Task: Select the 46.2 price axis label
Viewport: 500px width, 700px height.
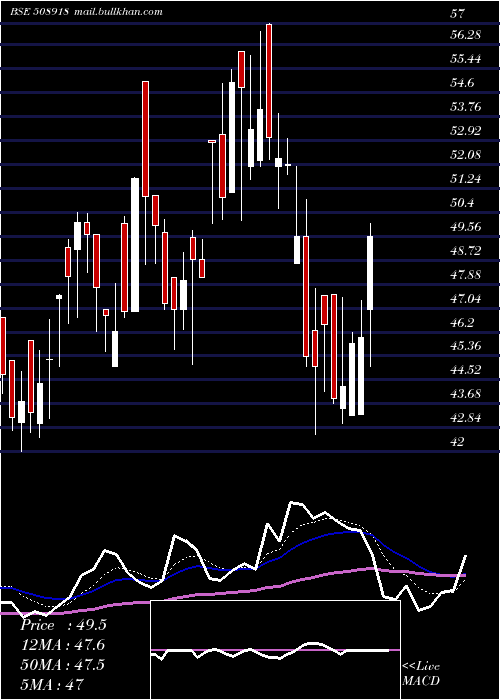Action: [x=463, y=323]
